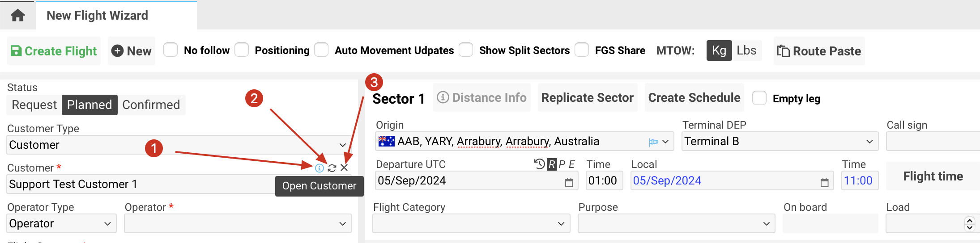Open Local date calendar picker icon
The height and width of the screenshot is (243, 980).
click(x=824, y=182)
